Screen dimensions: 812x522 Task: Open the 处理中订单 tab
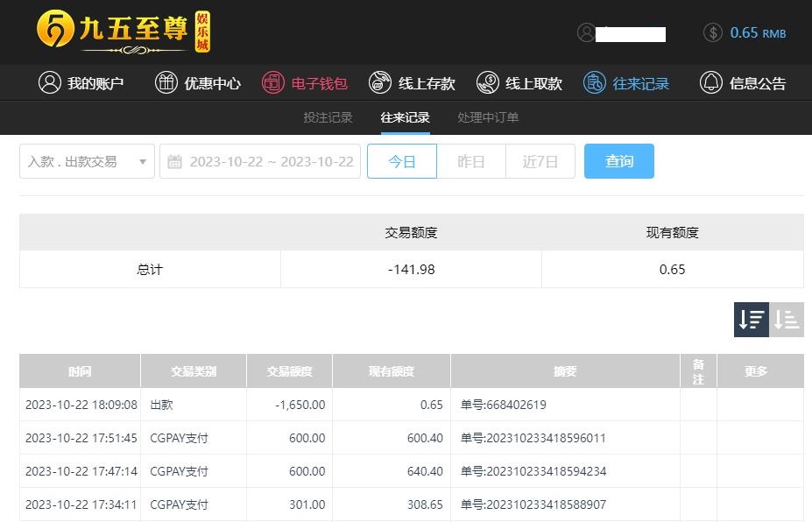click(488, 117)
